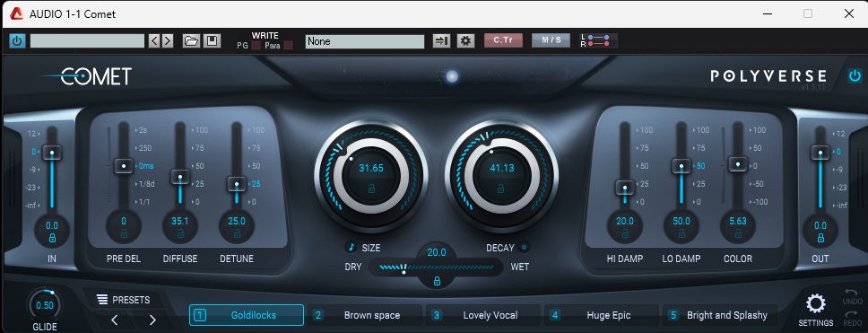Click the mix value 20.0
Screen dimensions: 868x333
(x=437, y=252)
